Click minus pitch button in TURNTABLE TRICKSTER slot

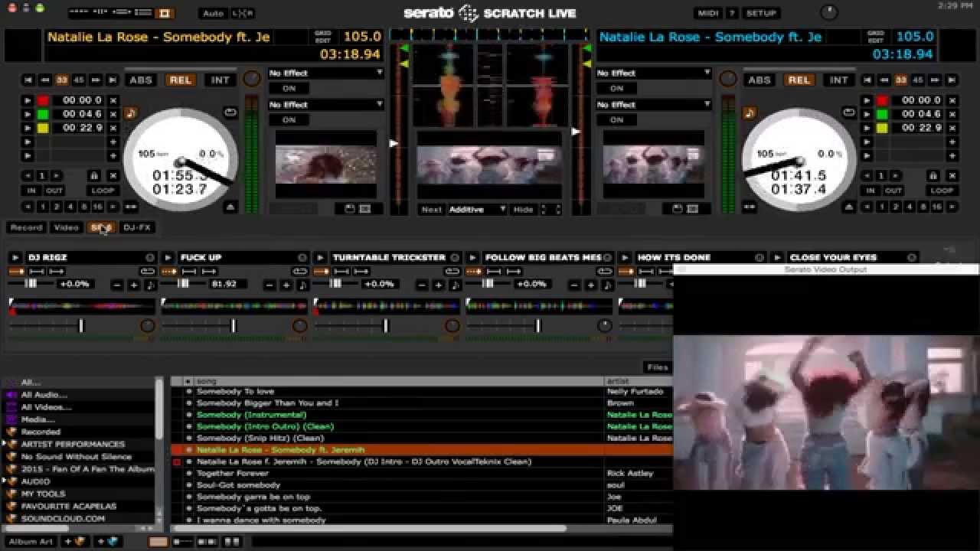(x=423, y=285)
